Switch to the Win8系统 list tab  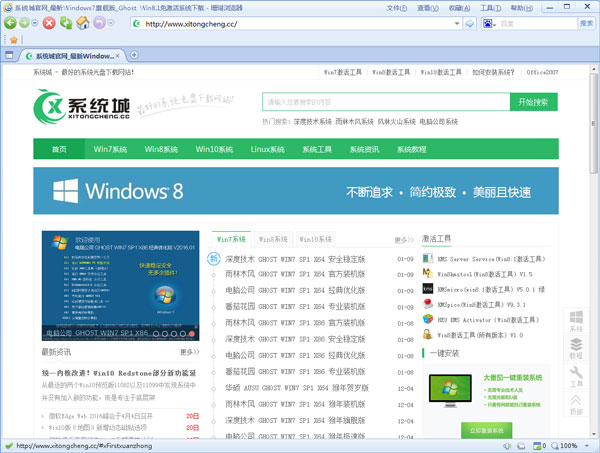(x=273, y=239)
